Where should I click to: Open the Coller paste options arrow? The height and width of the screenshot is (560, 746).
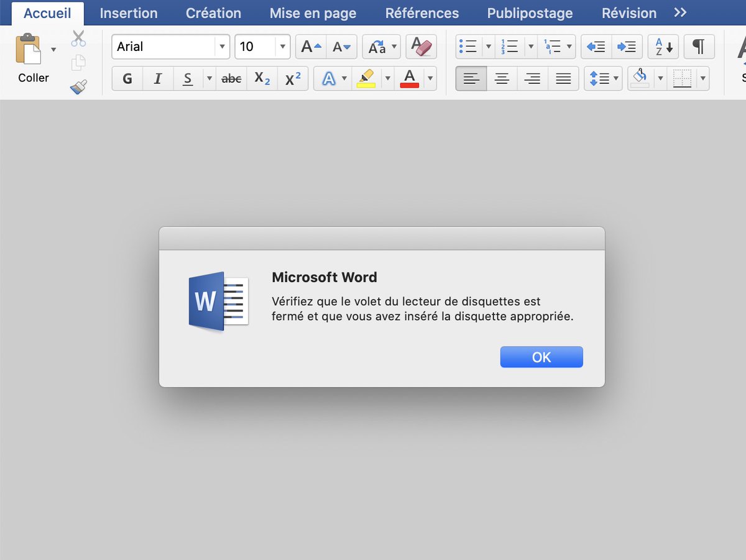53,49
